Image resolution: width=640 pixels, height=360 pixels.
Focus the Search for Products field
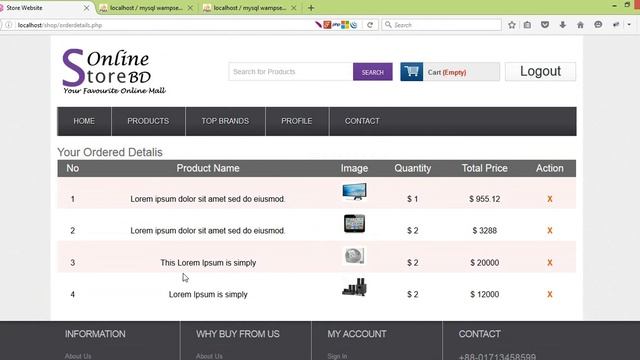click(291, 72)
